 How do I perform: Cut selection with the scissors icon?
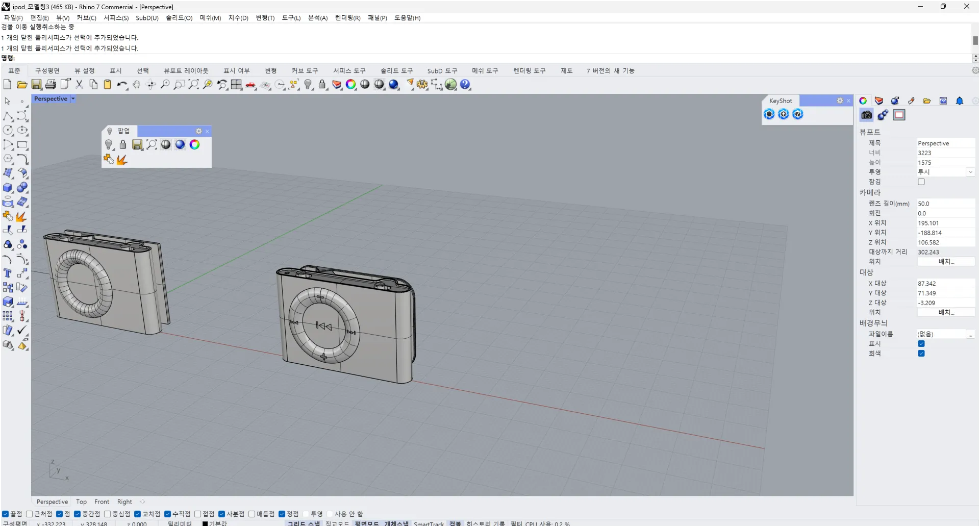tap(79, 85)
